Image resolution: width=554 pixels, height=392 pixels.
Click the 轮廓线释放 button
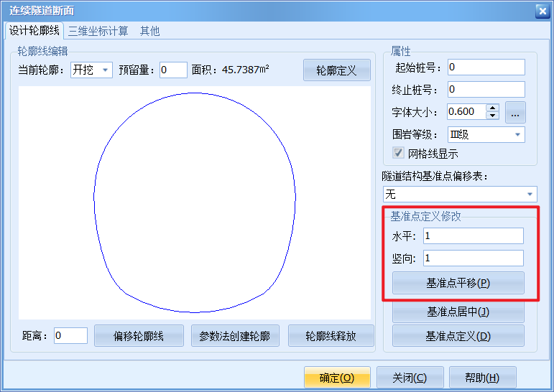[x=331, y=336]
